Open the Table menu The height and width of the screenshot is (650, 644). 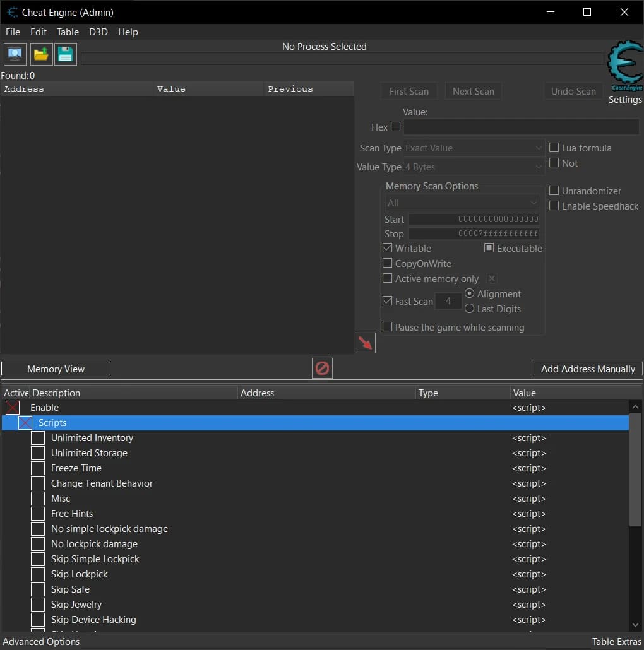point(68,32)
